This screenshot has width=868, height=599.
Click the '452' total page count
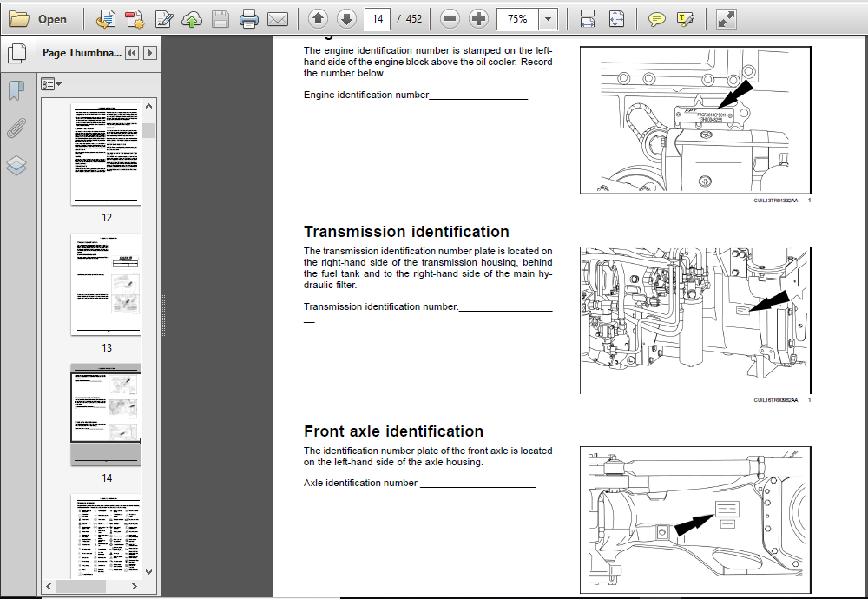coord(413,19)
